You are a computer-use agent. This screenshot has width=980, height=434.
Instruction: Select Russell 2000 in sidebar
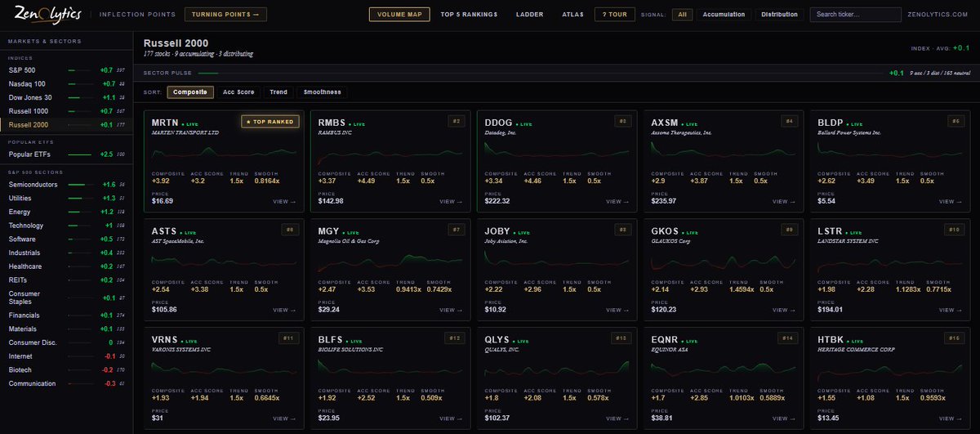(65, 124)
